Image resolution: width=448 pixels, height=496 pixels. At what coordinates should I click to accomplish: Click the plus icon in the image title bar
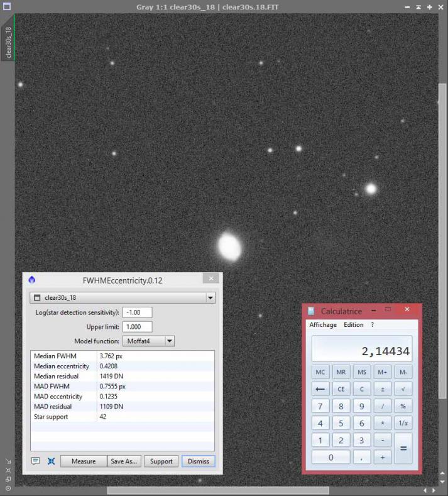pos(430,7)
